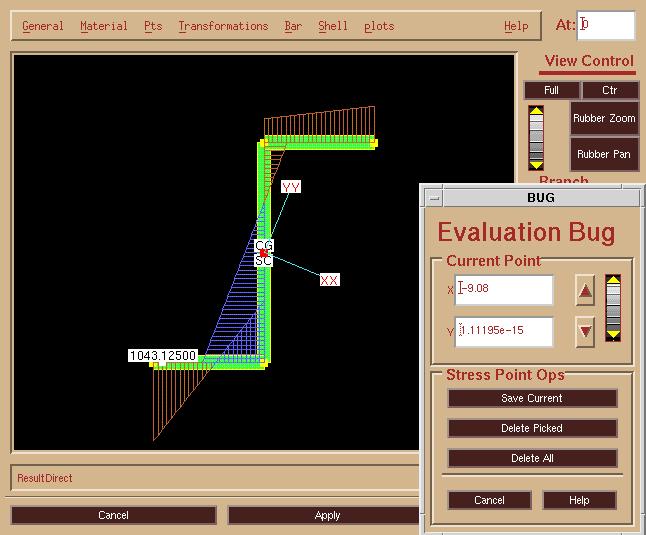Click the YY axis label in the plot
Screen dimensions: 646x535
pyautogui.click(x=291, y=187)
